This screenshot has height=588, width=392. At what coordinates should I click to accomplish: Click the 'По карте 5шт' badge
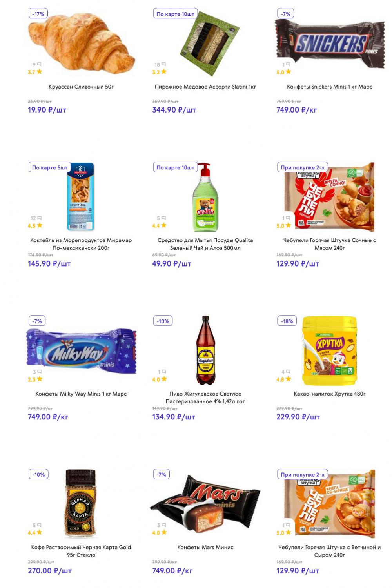click(49, 167)
